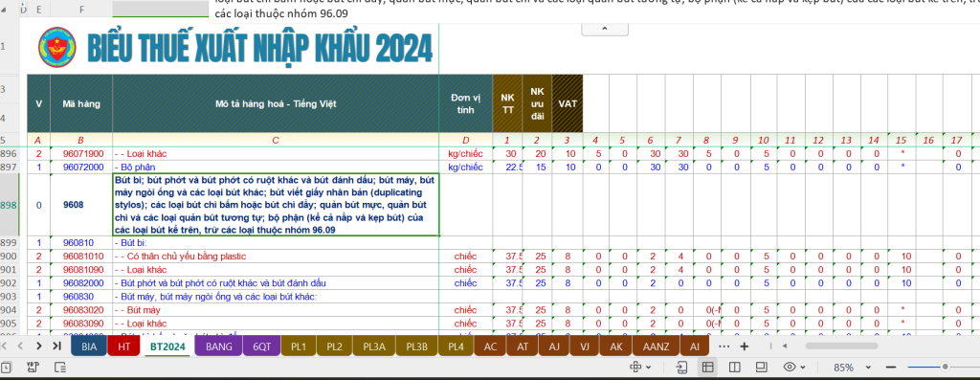Open the PL3A sheet tab
Screen dimensions: 980x380
(x=374, y=346)
